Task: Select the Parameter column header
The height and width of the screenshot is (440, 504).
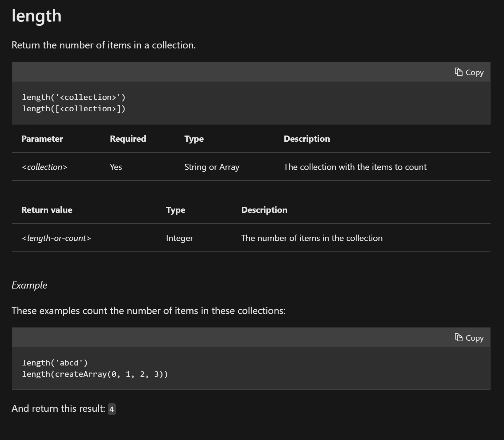Action: click(x=42, y=139)
